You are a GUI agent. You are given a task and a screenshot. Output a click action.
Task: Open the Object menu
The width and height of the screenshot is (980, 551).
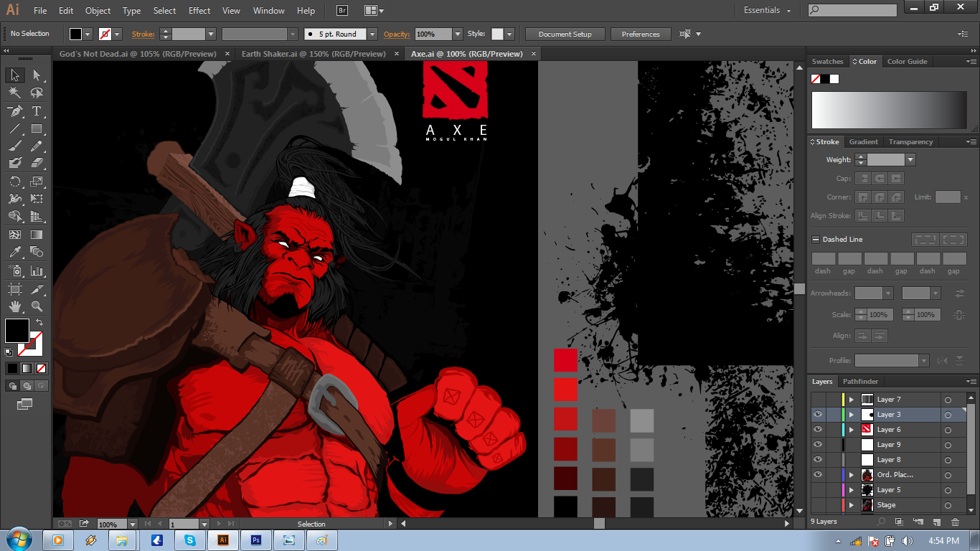98,11
